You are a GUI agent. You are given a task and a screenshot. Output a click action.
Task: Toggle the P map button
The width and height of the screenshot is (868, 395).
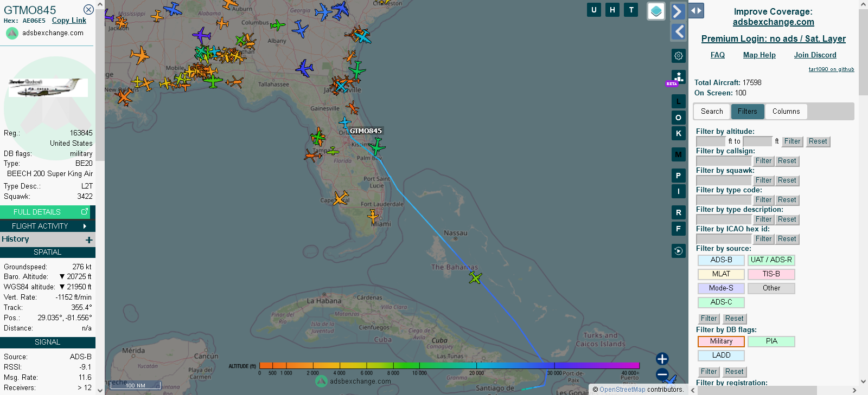tap(679, 176)
